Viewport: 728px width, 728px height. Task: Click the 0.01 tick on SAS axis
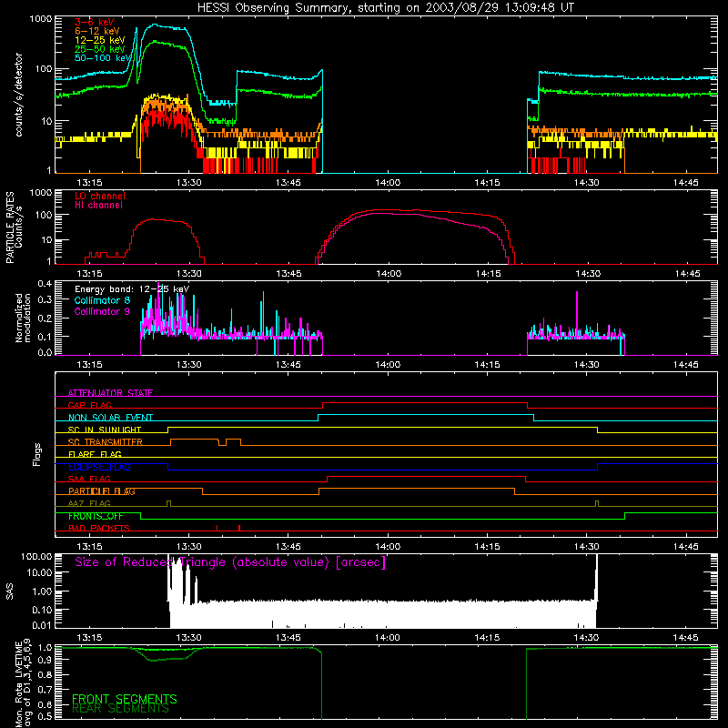click(42, 625)
